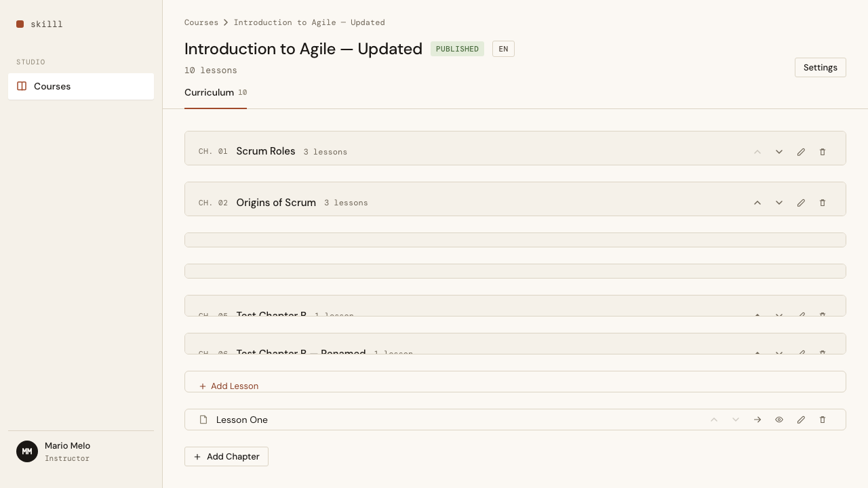Click the 'CH. 01' label

pos(213,152)
